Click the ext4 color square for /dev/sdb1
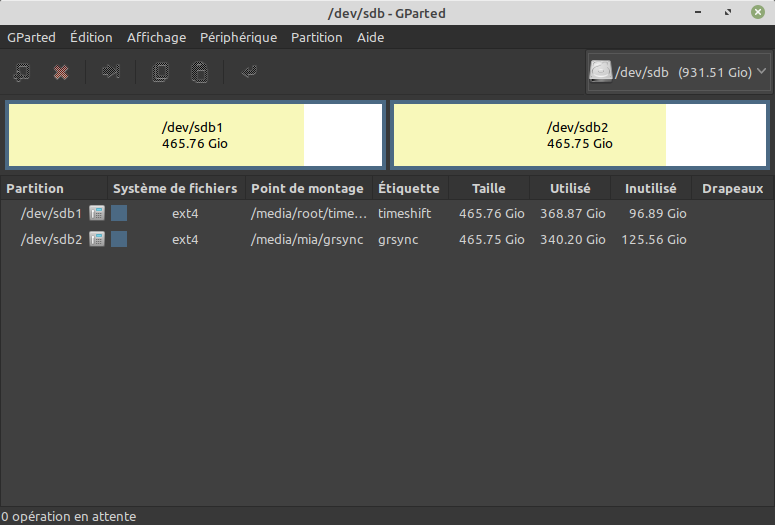775x525 pixels. 119,214
